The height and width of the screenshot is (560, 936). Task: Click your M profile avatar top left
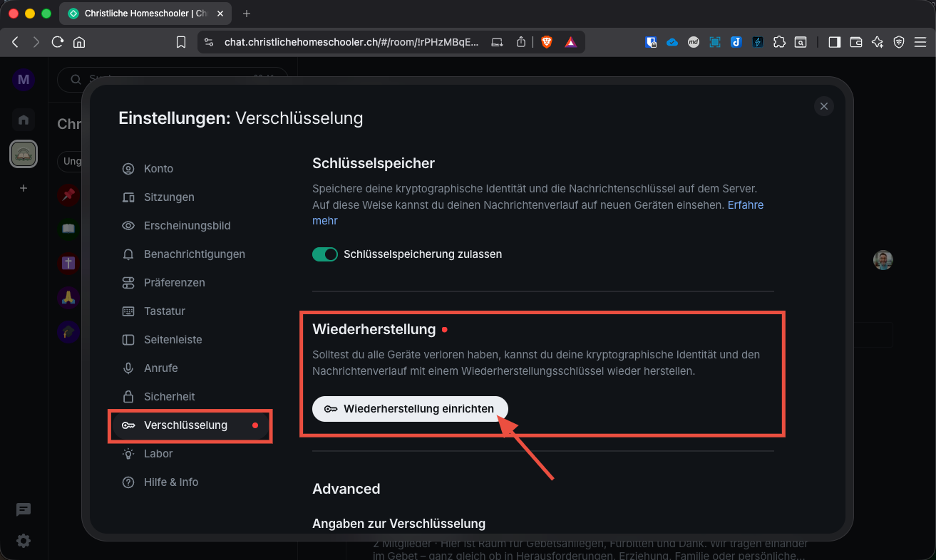[x=23, y=79]
